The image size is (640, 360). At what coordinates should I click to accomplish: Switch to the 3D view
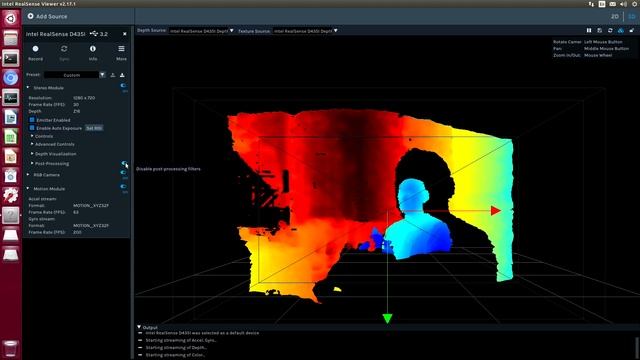coord(632,16)
